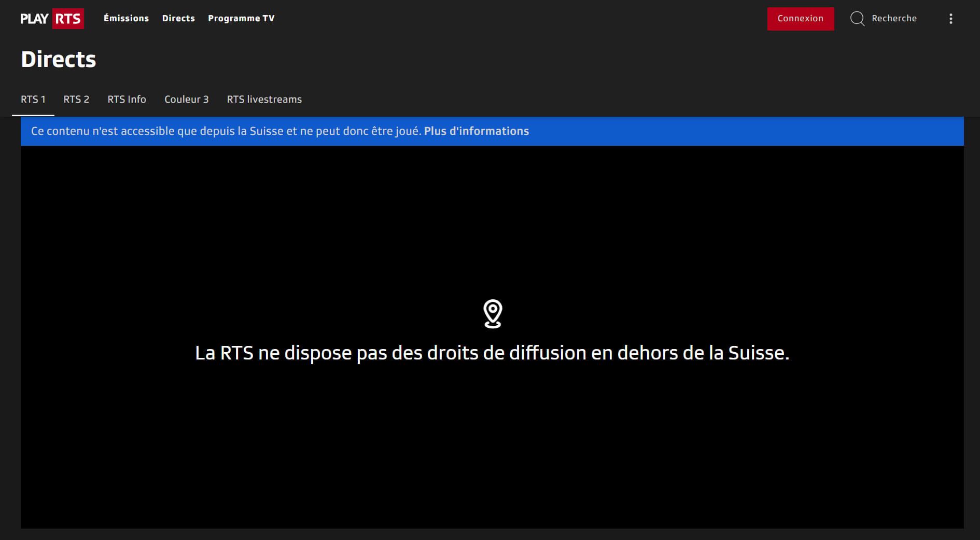Viewport: 980px width, 540px height.
Task: Follow the Plus d'informations link
Action: click(x=477, y=131)
